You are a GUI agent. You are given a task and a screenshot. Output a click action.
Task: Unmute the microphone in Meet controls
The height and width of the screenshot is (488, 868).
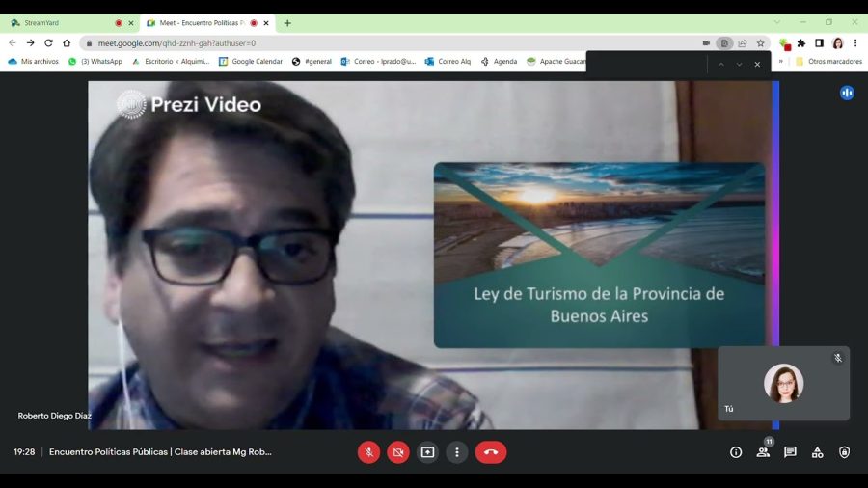click(x=368, y=452)
